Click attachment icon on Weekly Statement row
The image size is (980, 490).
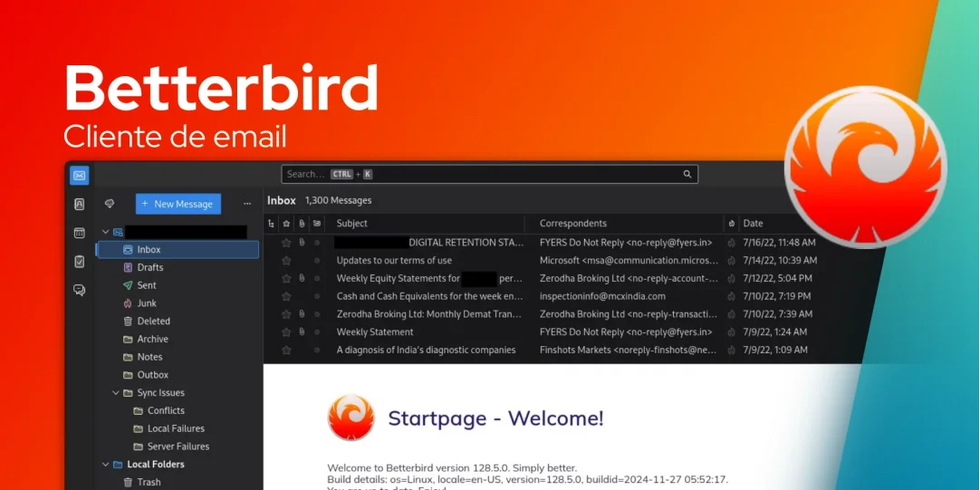click(302, 331)
